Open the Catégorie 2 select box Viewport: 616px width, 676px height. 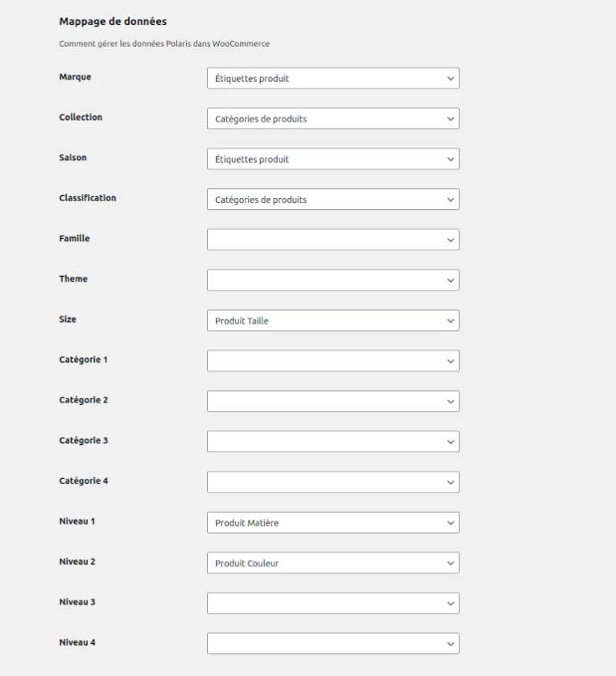tap(333, 402)
